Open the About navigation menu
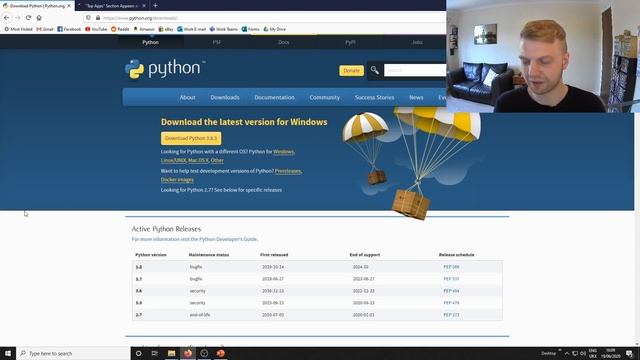The height and width of the screenshot is (360, 640). 187,98
